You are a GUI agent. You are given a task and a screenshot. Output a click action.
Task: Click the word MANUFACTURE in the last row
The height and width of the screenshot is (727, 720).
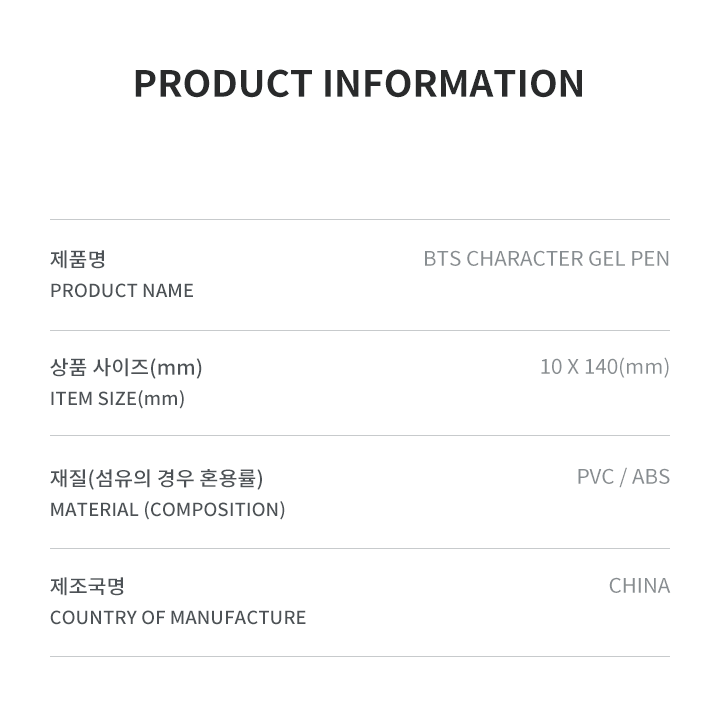tap(238, 618)
